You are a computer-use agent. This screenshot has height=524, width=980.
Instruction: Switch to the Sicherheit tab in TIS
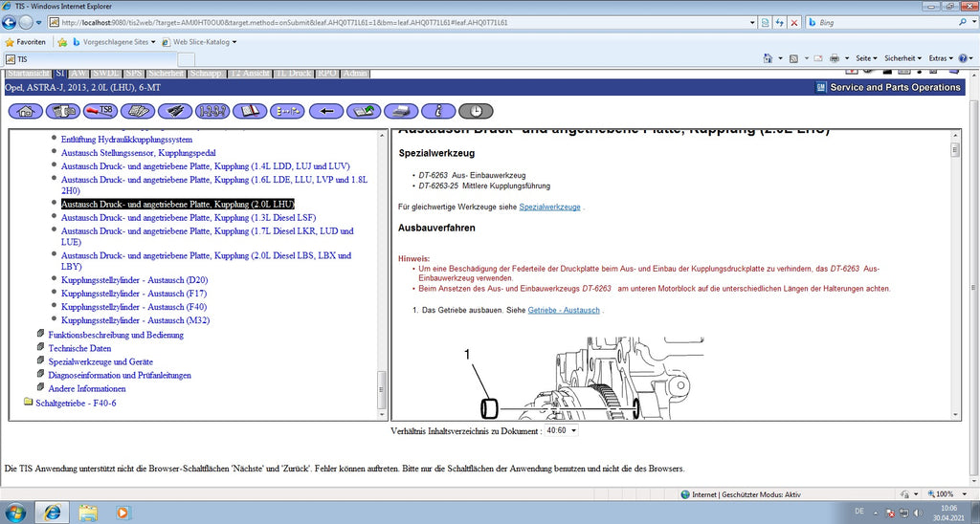[x=167, y=73]
